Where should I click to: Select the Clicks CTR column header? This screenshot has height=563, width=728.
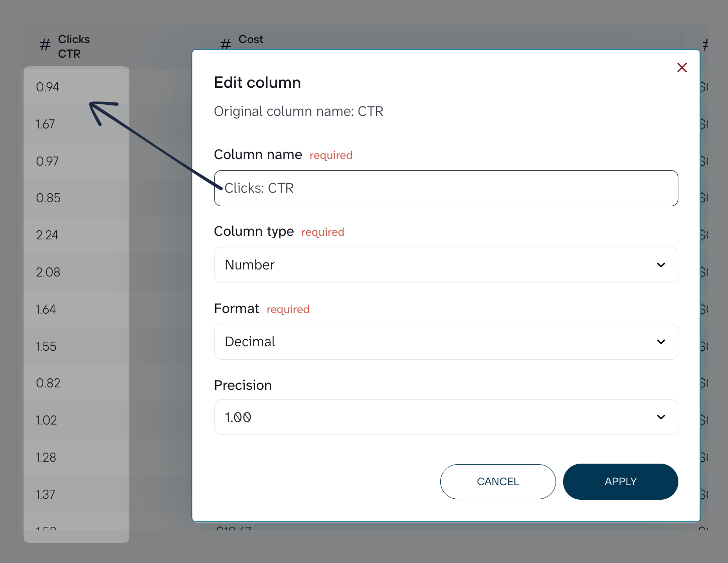point(74,46)
